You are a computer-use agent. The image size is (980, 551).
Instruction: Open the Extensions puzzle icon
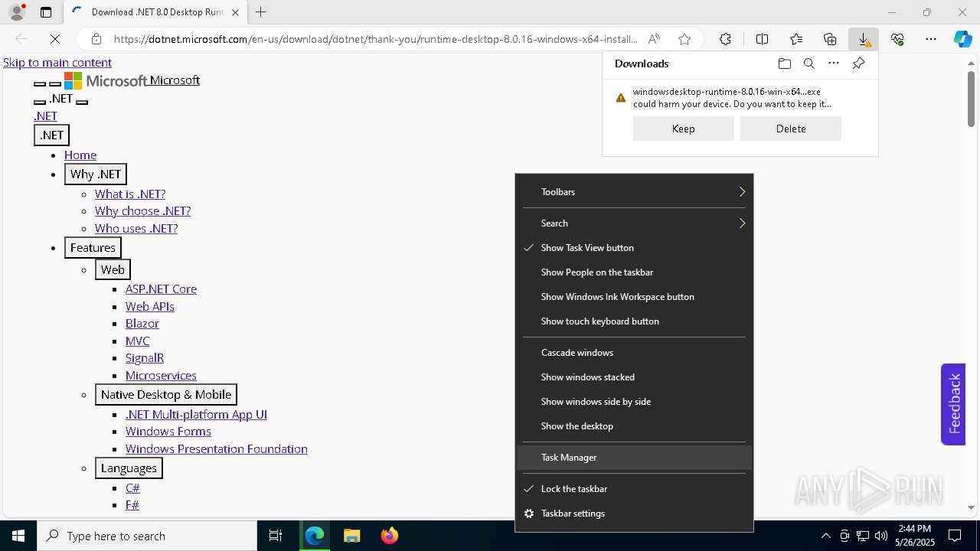click(x=725, y=39)
